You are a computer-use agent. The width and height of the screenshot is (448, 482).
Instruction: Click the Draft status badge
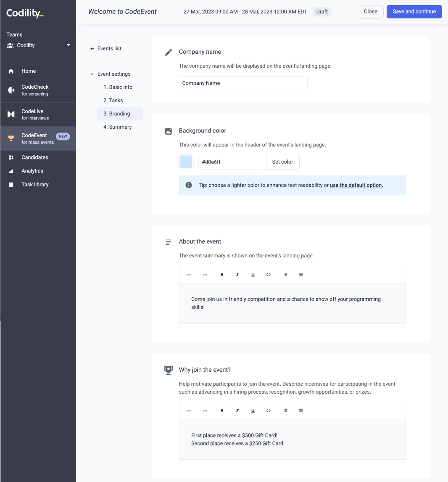322,12
